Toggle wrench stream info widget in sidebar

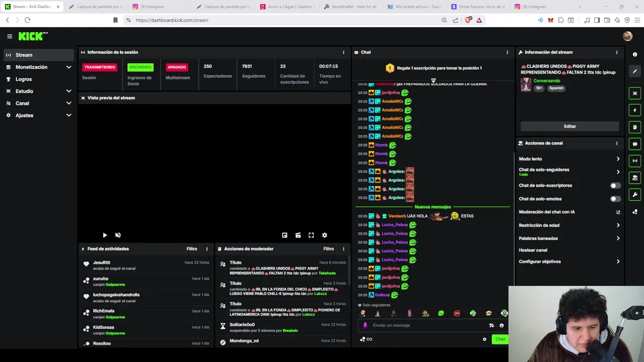tap(635, 195)
